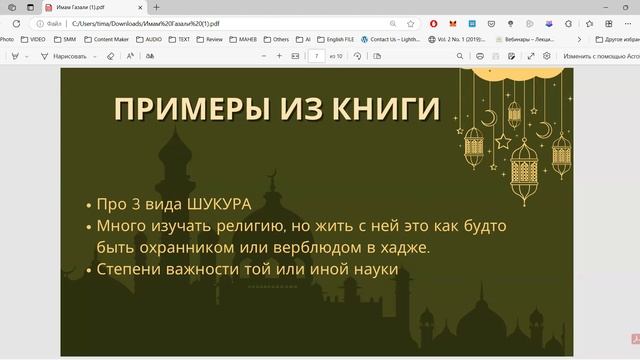Open the MAHEB bookmarks folder

tap(243, 40)
